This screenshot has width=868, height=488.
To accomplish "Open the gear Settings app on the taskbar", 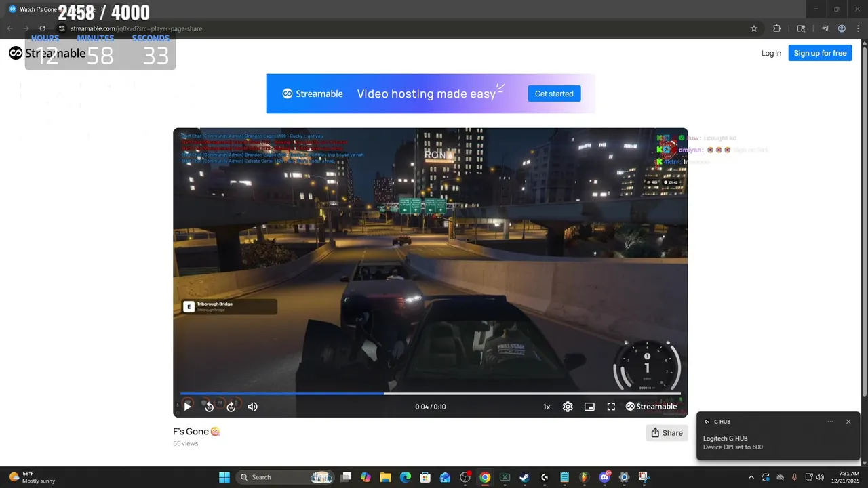I will tap(624, 477).
